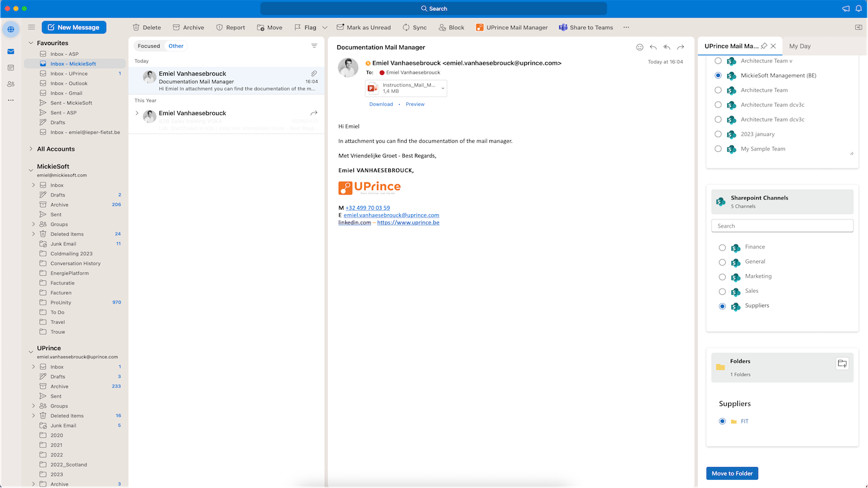Image resolution: width=868 pixels, height=488 pixels.
Task: Open the Documentation Mail Manager email
Action: (226, 81)
